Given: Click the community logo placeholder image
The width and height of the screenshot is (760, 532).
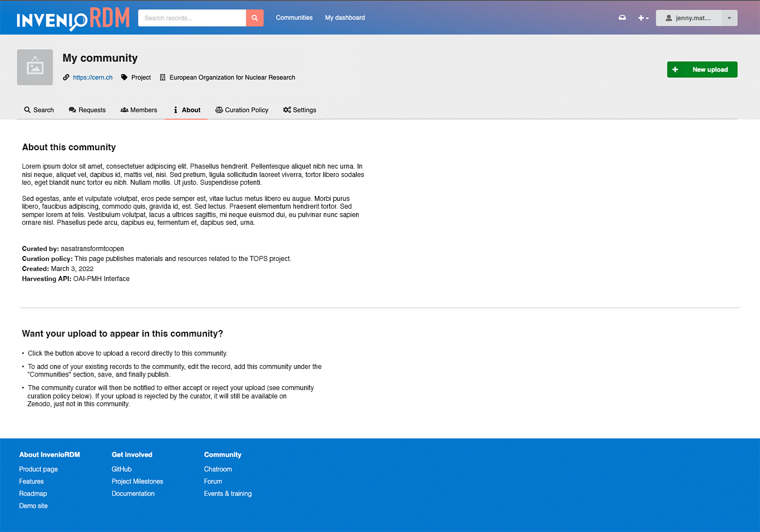Looking at the screenshot, I should (34, 67).
